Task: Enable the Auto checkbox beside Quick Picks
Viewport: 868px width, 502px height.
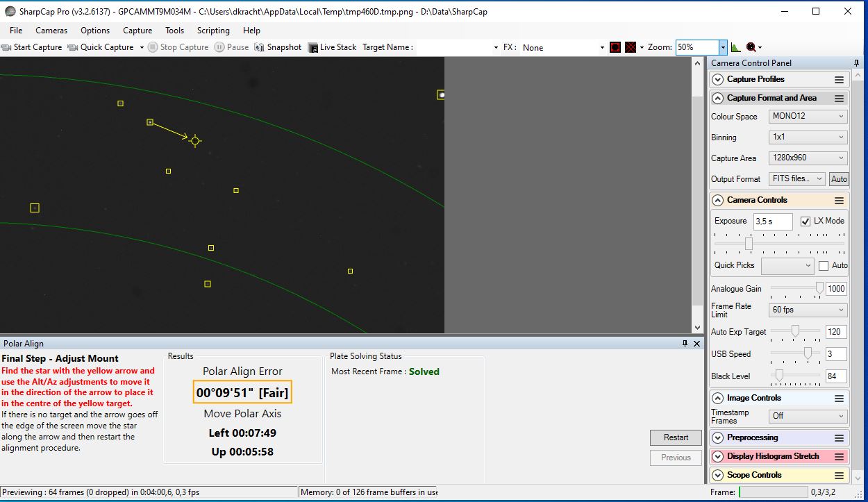Action: 824,266
